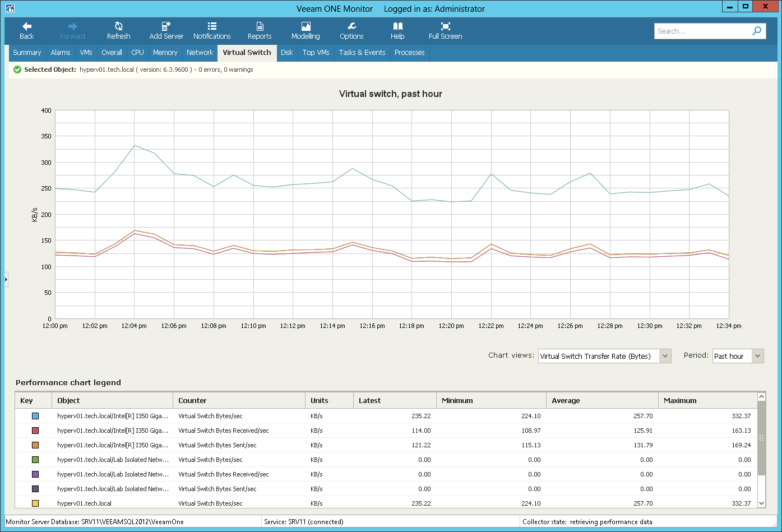The image size is (782, 532).
Task: Sort legend by Average column header
Action: tap(602, 400)
